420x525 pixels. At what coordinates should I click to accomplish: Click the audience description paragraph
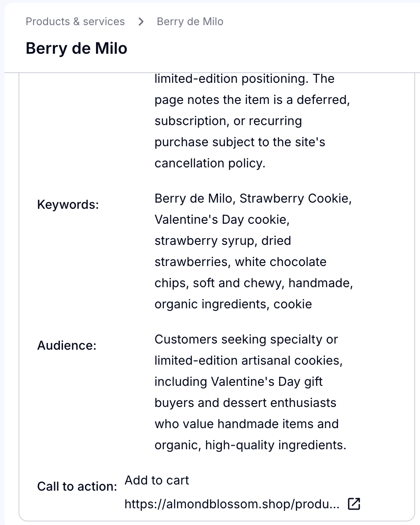[251, 392]
